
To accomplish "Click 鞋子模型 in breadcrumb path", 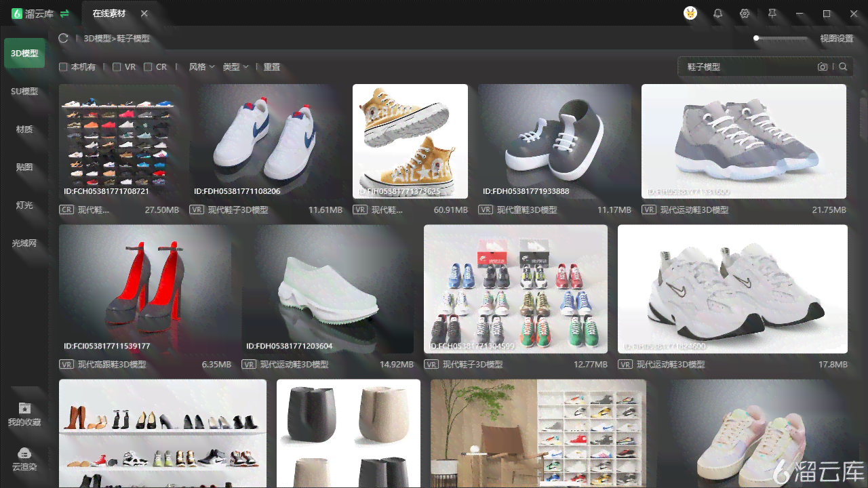I will (133, 39).
